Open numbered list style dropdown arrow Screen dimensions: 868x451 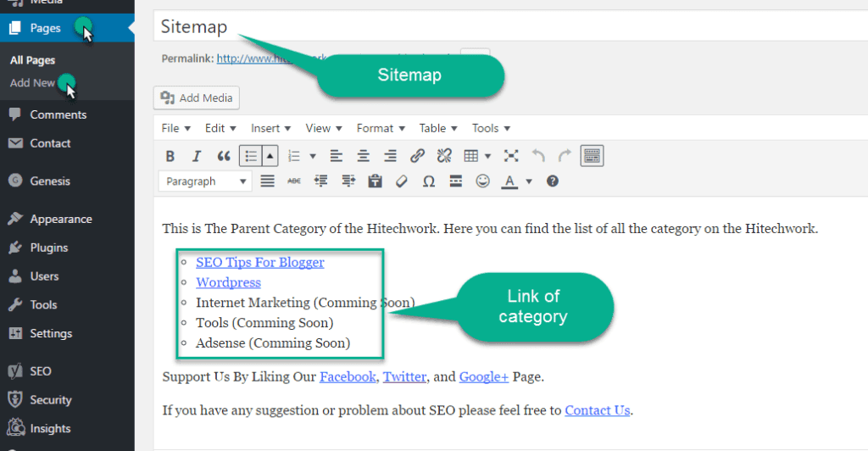pos(312,156)
